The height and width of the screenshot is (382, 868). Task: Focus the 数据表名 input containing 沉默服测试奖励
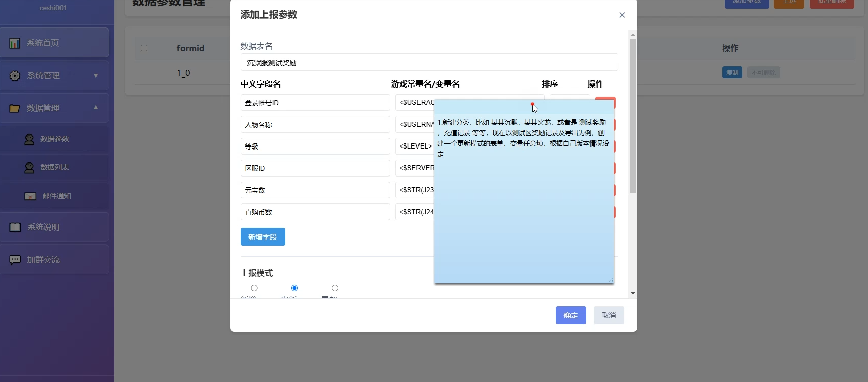click(429, 63)
